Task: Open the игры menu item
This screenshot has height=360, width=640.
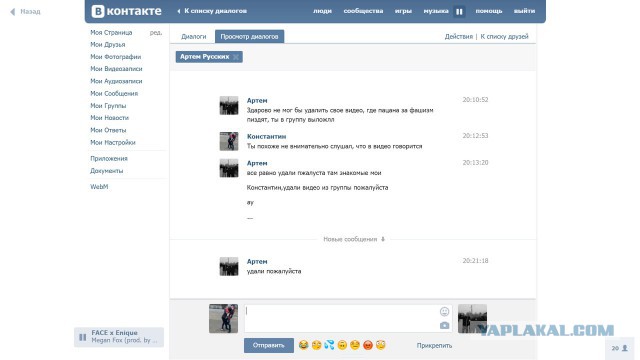Action: tap(403, 11)
